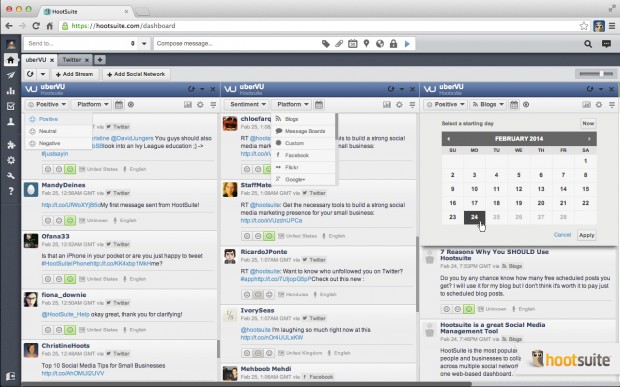Open Platform dropdown in second stream

pyautogui.click(x=292, y=104)
